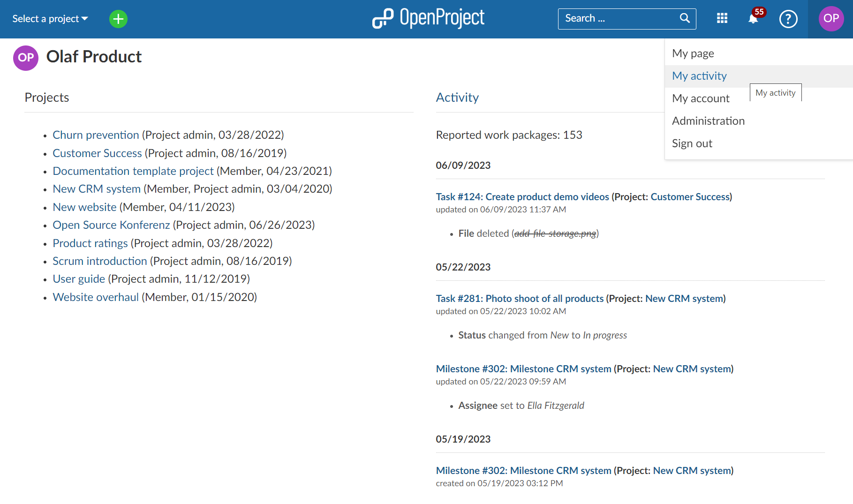This screenshot has height=504, width=853.
Task: Open Task #281 Photo shoot of all products
Action: 520,299
